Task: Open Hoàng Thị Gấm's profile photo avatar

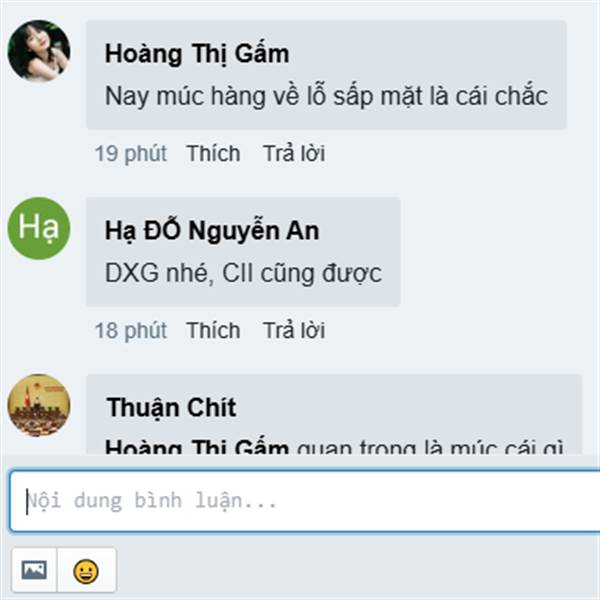Action: coord(39,51)
